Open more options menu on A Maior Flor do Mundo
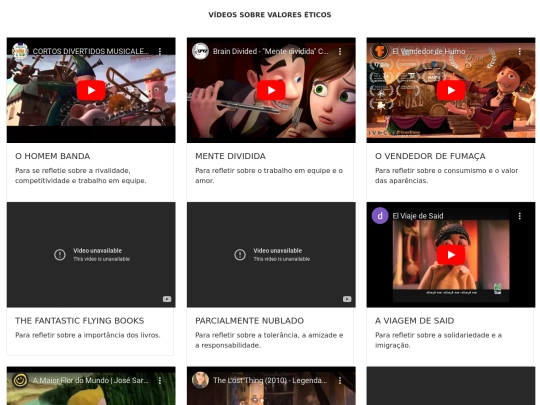This screenshot has width=540, height=405. (160, 381)
